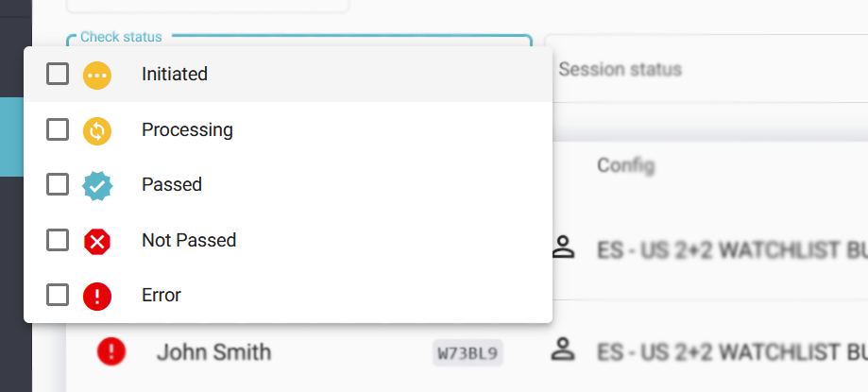
Task: Select the Not Passed option label
Action: [189, 241]
